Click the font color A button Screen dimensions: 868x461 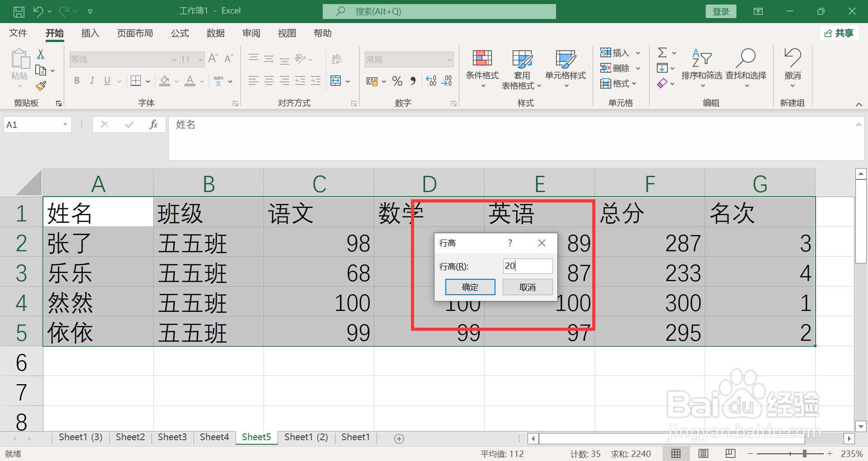[x=190, y=81]
